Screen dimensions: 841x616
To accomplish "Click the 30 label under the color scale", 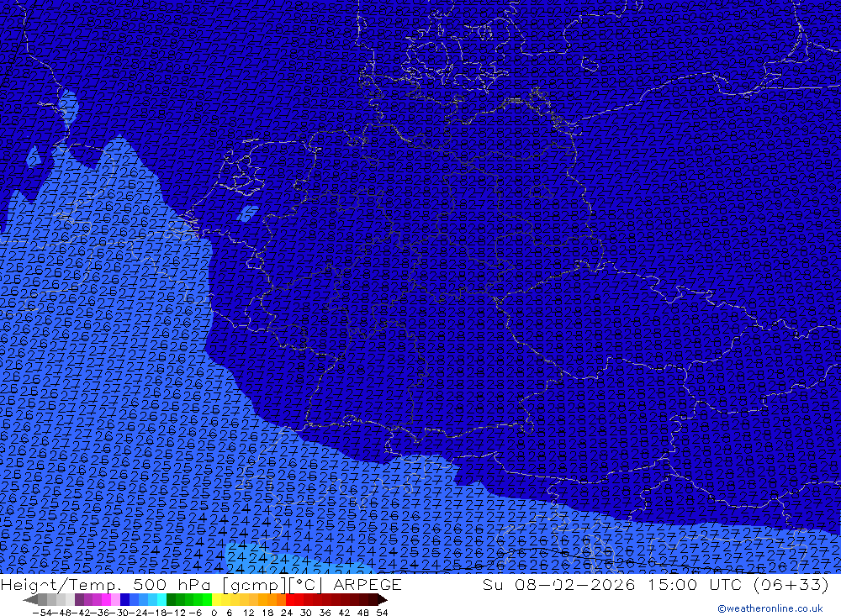I will [x=306, y=613].
